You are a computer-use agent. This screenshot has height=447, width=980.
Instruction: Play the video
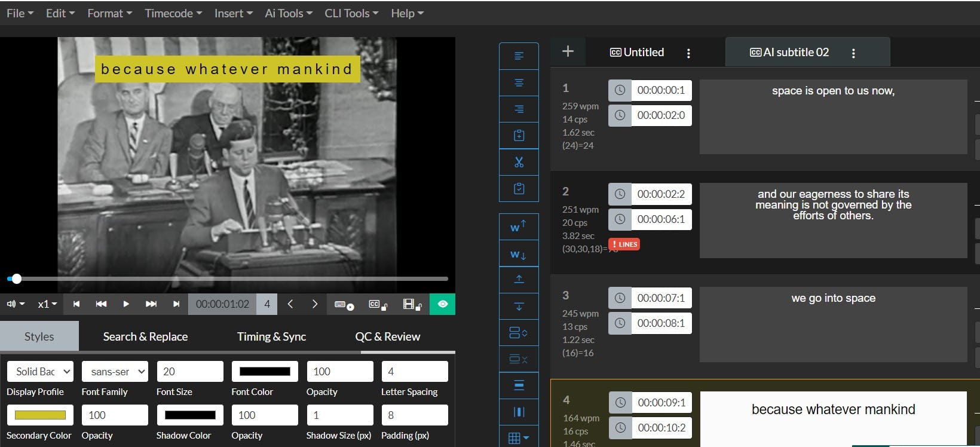[x=126, y=304]
